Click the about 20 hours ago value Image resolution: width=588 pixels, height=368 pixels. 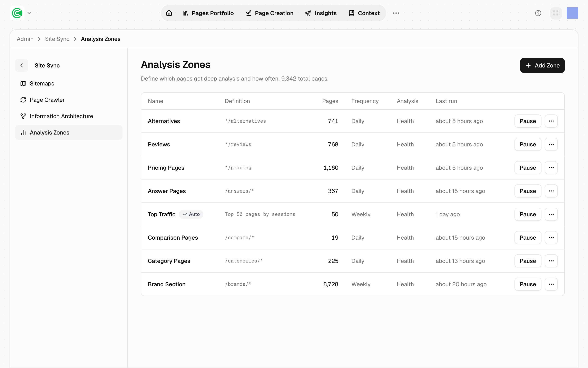coord(461,284)
